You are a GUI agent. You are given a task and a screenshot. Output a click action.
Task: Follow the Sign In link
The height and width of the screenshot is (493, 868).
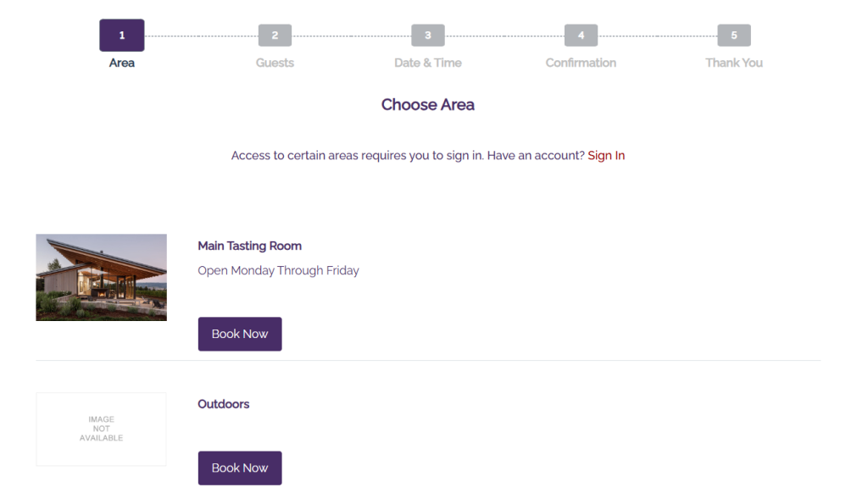(606, 156)
